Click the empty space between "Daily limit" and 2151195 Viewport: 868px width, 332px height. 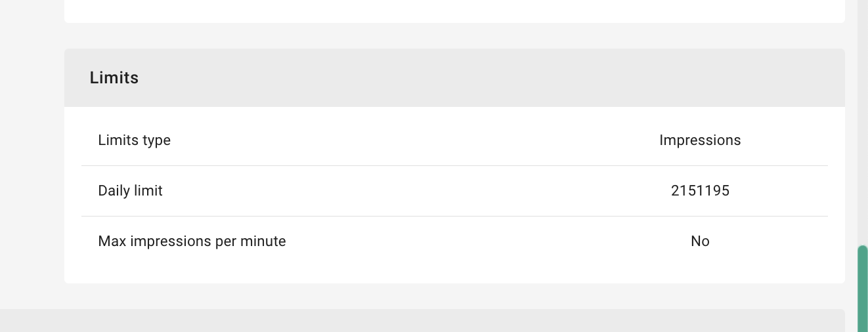[x=414, y=191]
